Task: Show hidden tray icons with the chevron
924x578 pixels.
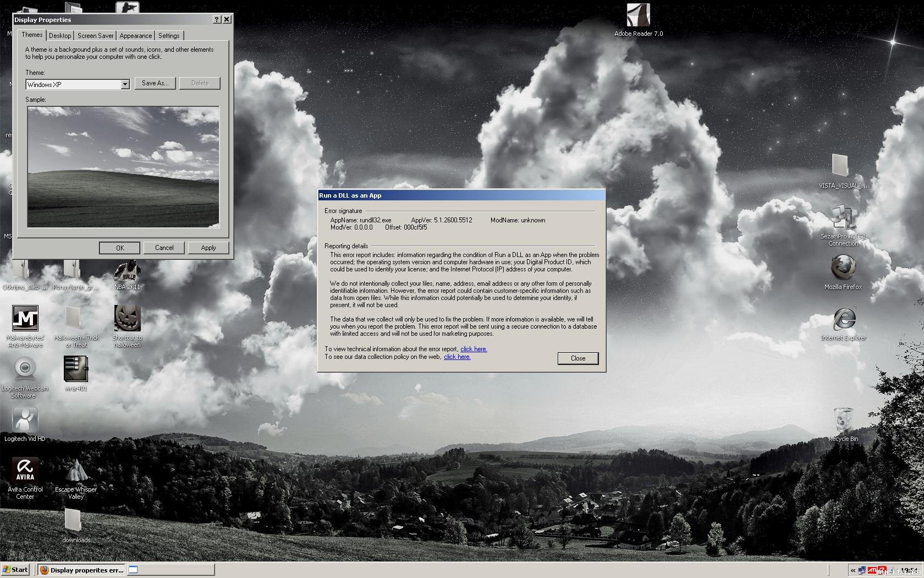Action: click(x=853, y=570)
